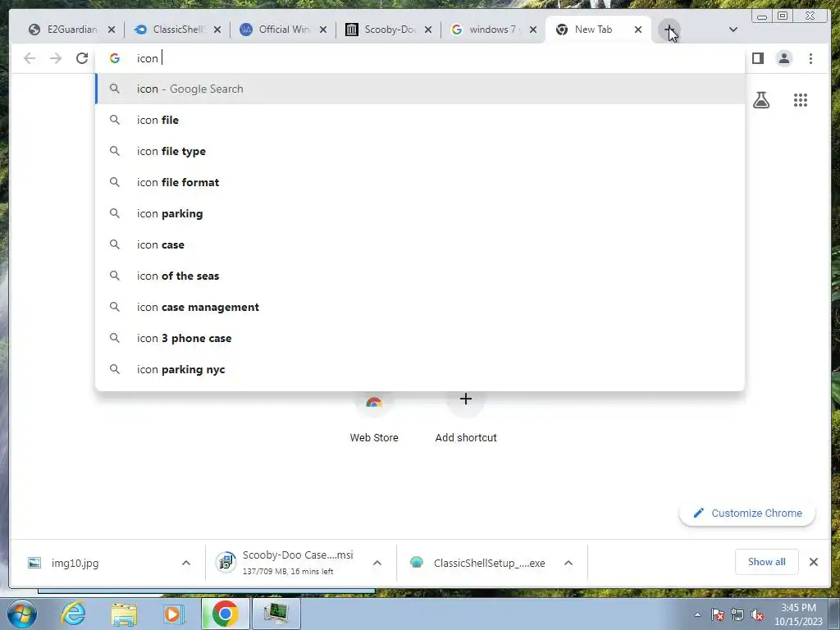Show hidden tray icons arrow

point(697,615)
